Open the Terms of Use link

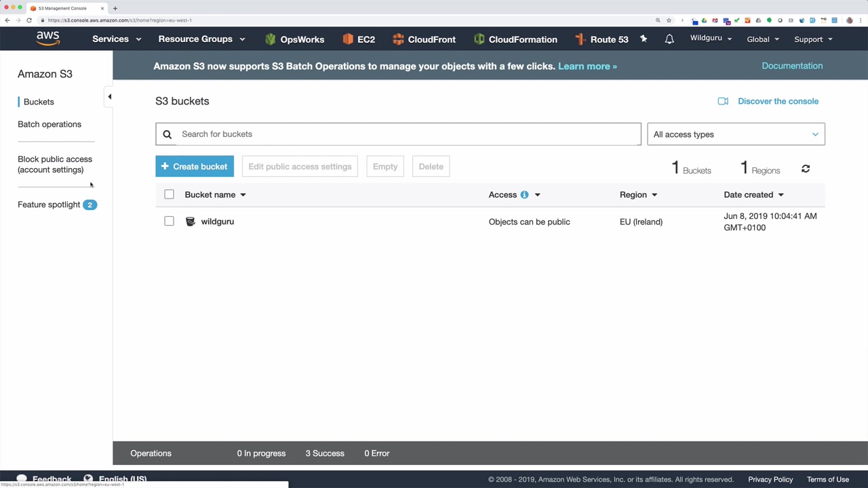(828, 479)
